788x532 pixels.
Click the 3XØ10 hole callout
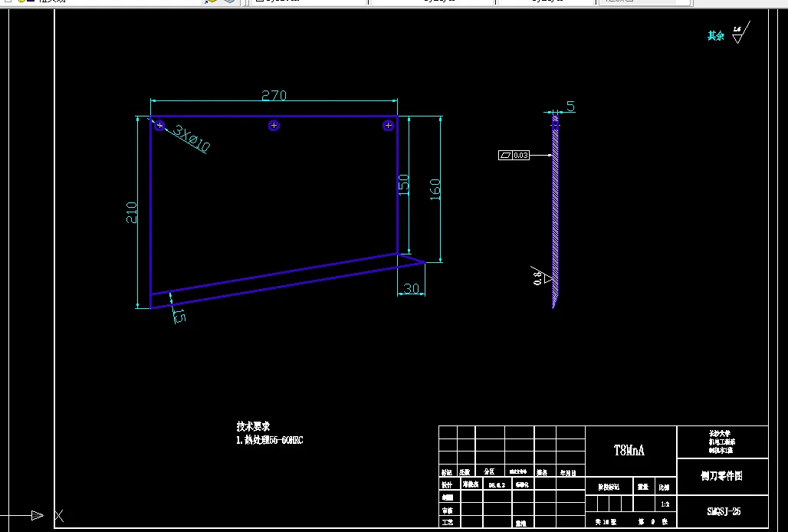click(x=192, y=140)
